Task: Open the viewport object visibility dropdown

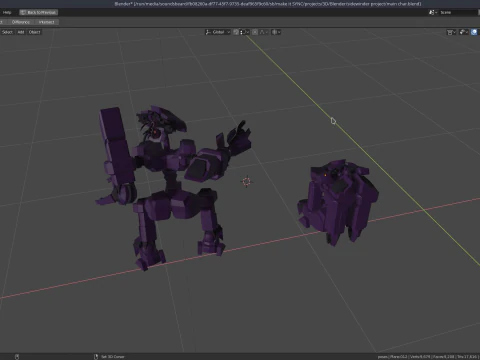Action: point(451,32)
